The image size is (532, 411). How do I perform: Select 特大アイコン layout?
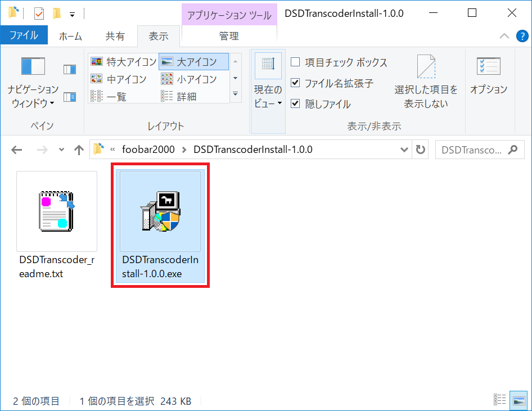click(x=124, y=62)
